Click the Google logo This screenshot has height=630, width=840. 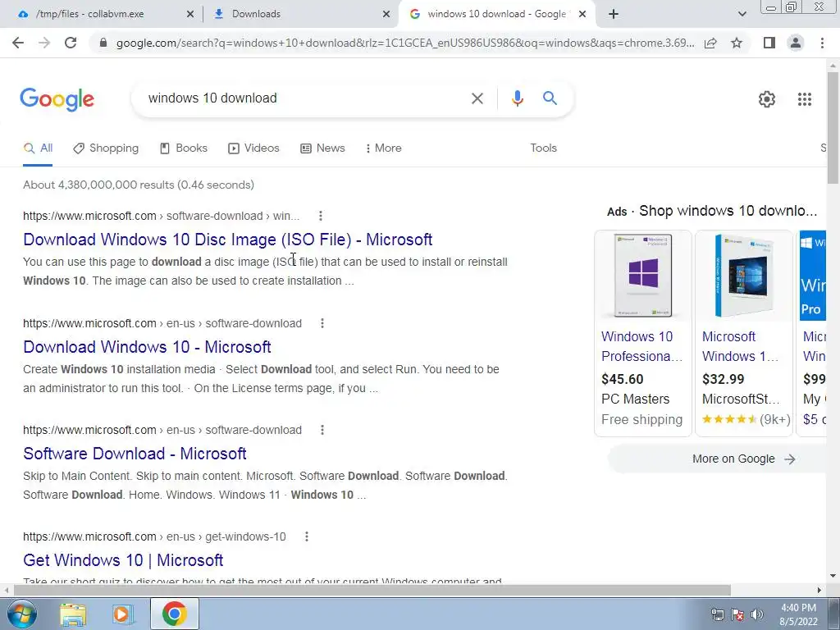pyautogui.click(x=57, y=99)
